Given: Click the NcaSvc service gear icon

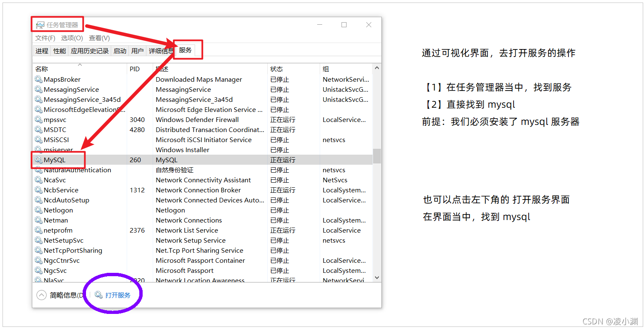Looking at the screenshot, I should pyautogui.click(x=39, y=180).
